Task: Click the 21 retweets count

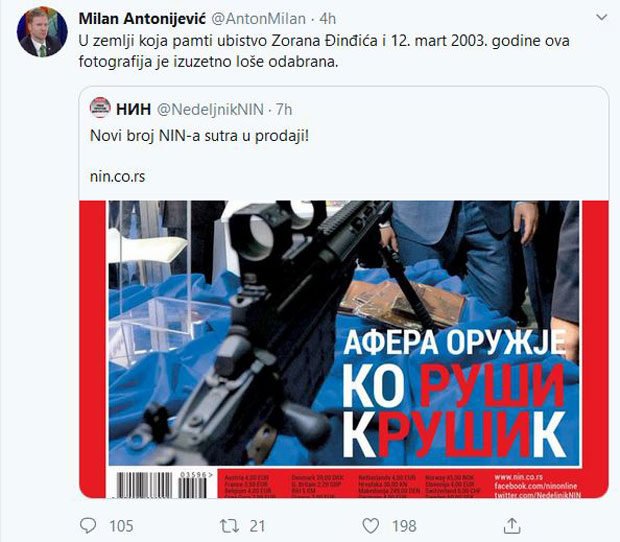Action: [x=257, y=526]
